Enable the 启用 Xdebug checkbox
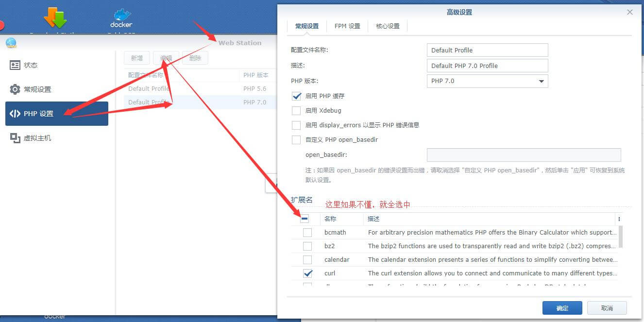644x322 pixels. (x=296, y=111)
